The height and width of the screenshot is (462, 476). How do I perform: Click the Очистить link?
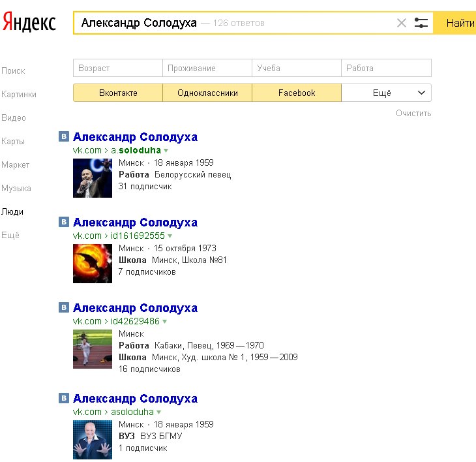click(x=413, y=114)
